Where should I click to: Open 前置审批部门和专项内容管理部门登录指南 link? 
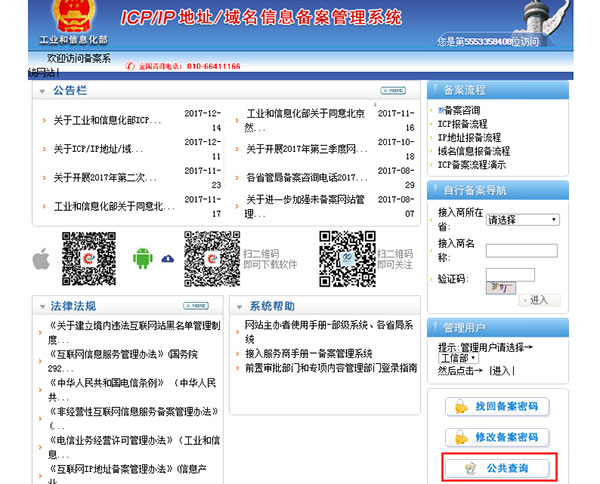tap(331, 368)
